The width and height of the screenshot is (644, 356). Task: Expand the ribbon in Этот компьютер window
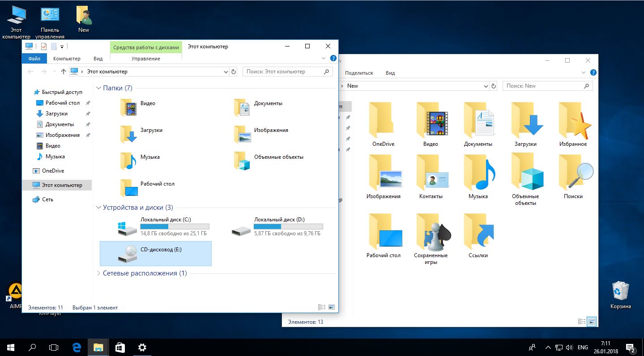click(x=324, y=59)
